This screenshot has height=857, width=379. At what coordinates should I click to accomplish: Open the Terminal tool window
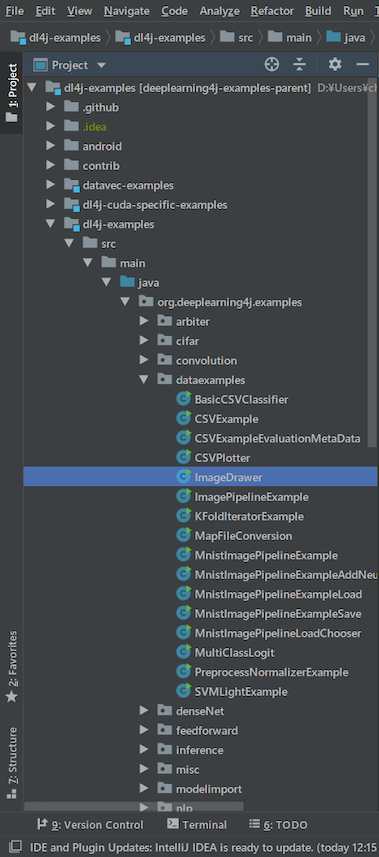197,824
